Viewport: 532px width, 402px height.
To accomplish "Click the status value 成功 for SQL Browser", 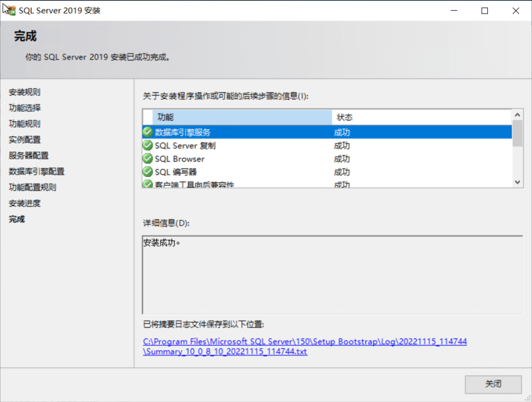I will coord(342,159).
